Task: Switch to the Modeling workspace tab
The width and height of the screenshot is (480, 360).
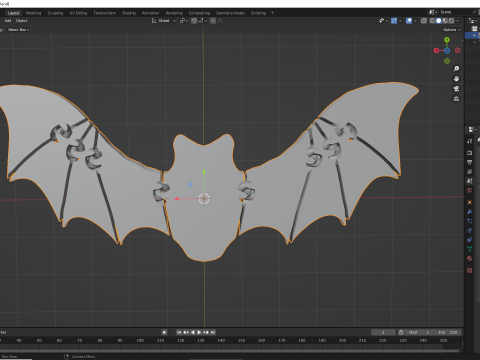Action: (33, 13)
